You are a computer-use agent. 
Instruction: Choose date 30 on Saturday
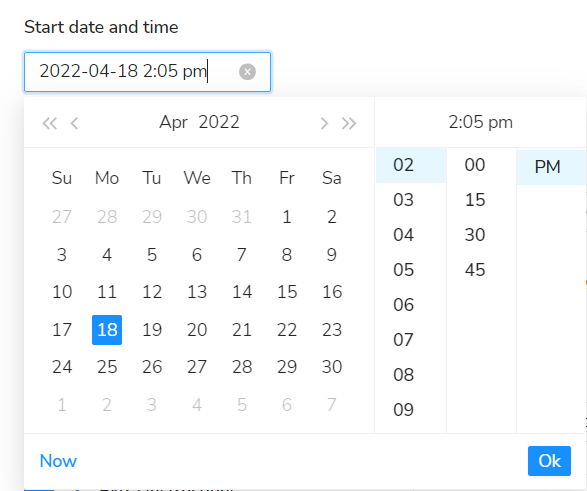point(332,367)
